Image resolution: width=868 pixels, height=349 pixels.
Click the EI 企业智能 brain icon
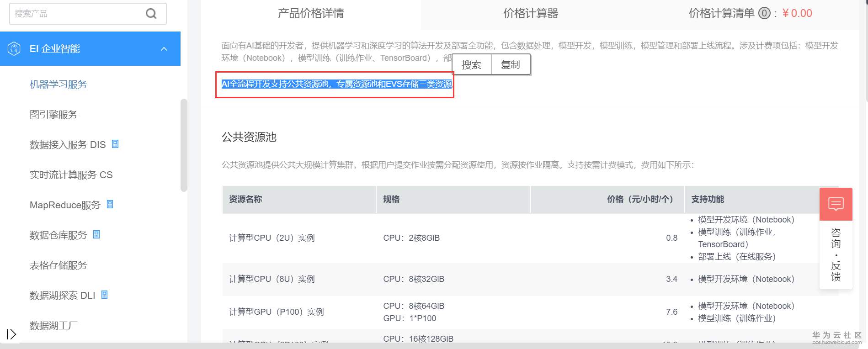[14, 48]
